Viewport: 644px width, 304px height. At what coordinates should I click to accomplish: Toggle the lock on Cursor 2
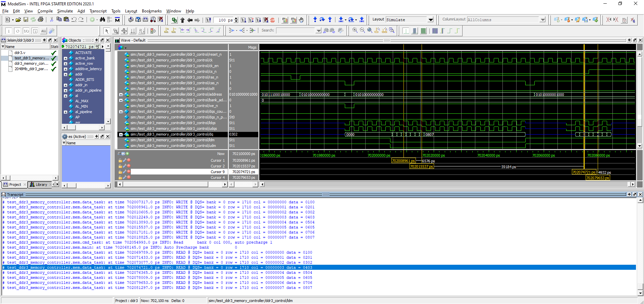coord(120,166)
